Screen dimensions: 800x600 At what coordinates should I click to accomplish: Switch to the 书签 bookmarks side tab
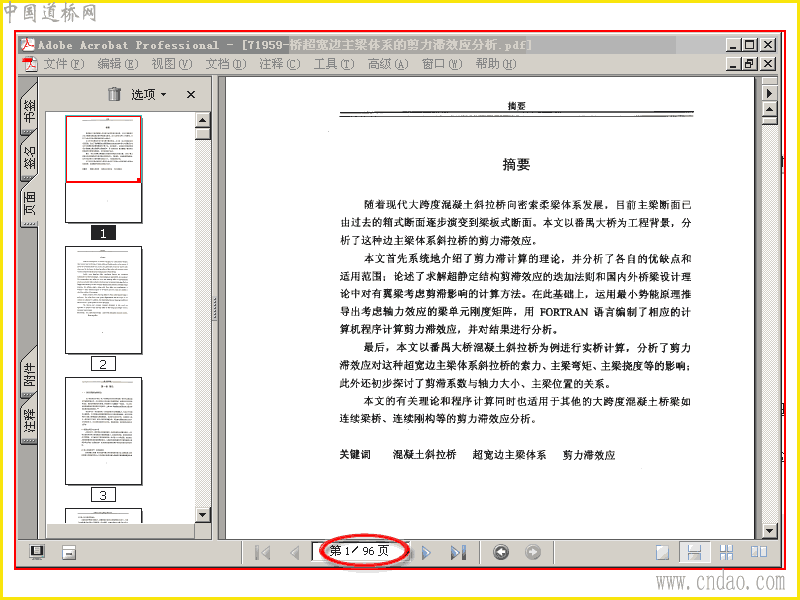(30, 109)
